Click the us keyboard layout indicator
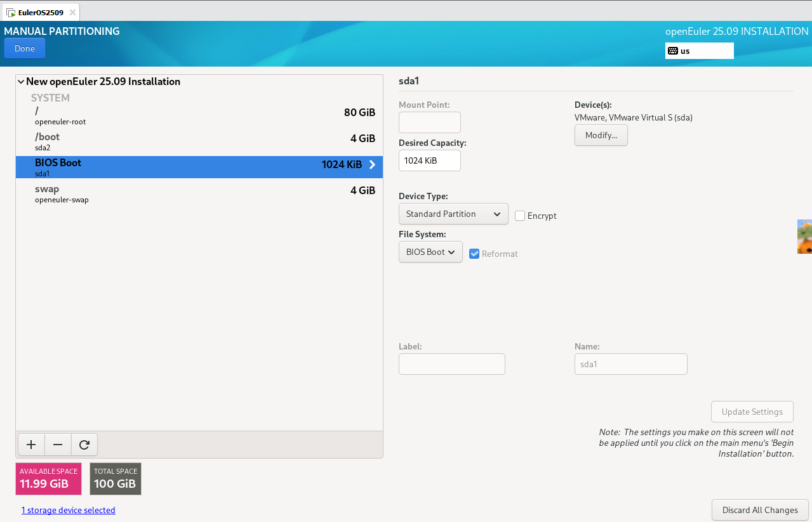Viewport: 812px width, 522px height. (x=700, y=51)
